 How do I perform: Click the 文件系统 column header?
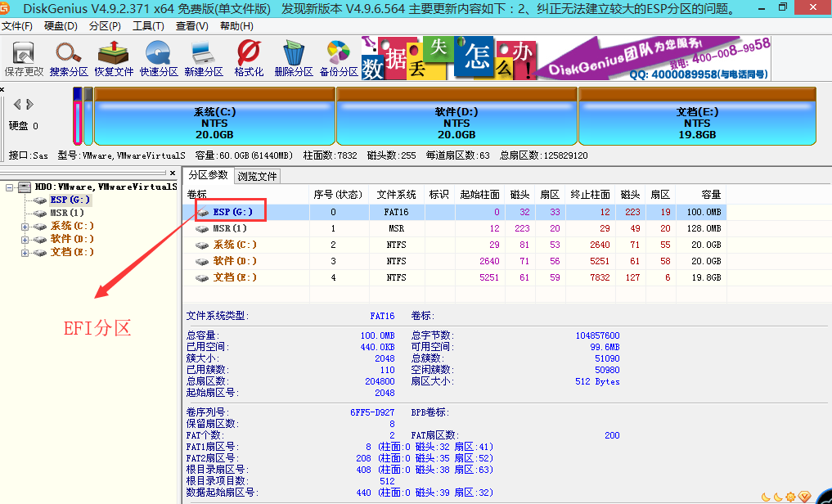click(x=397, y=195)
